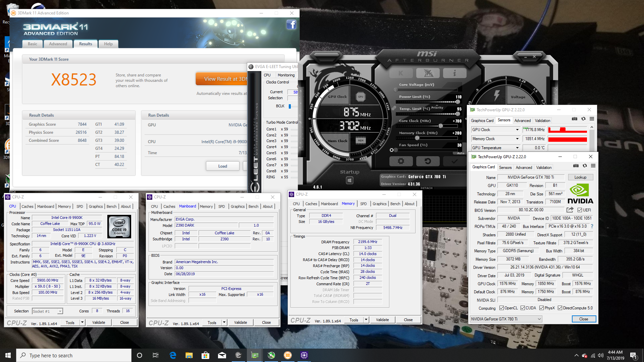Screen dimensions: 644x362
Task: Open Mail app from taskbar
Action: click(x=222, y=355)
